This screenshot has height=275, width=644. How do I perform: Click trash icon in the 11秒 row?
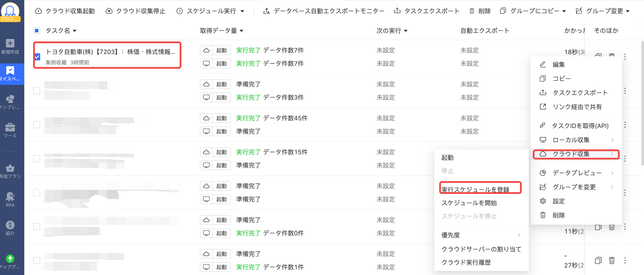coord(612,227)
